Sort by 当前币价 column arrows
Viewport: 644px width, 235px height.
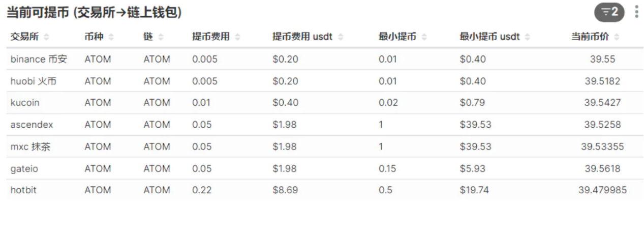tap(617, 37)
